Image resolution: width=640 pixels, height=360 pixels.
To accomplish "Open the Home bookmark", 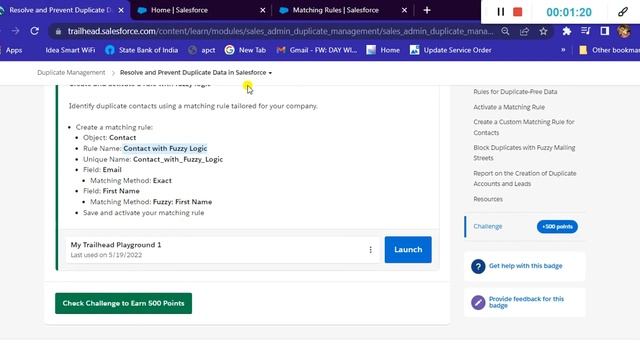I will (383, 50).
